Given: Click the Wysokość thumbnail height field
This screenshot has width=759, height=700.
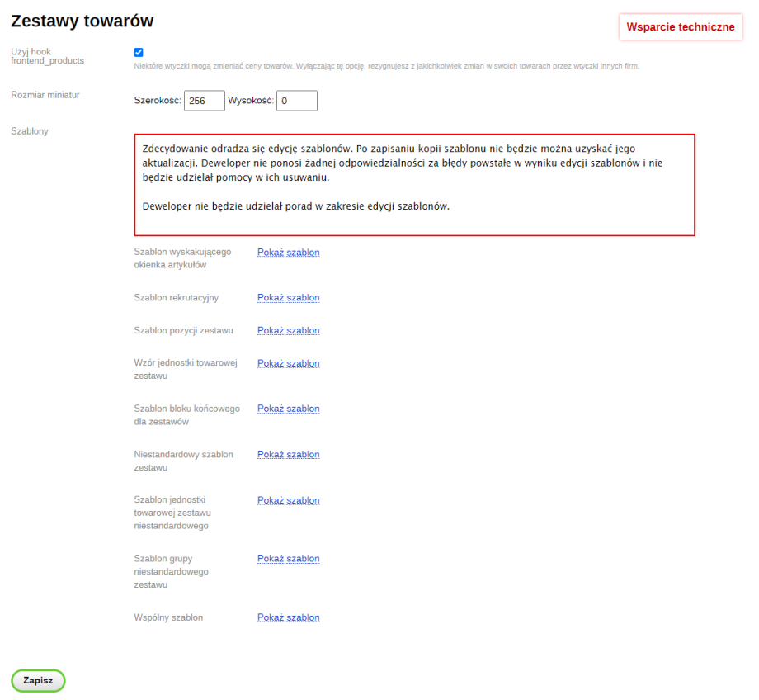Looking at the screenshot, I should point(296,101).
